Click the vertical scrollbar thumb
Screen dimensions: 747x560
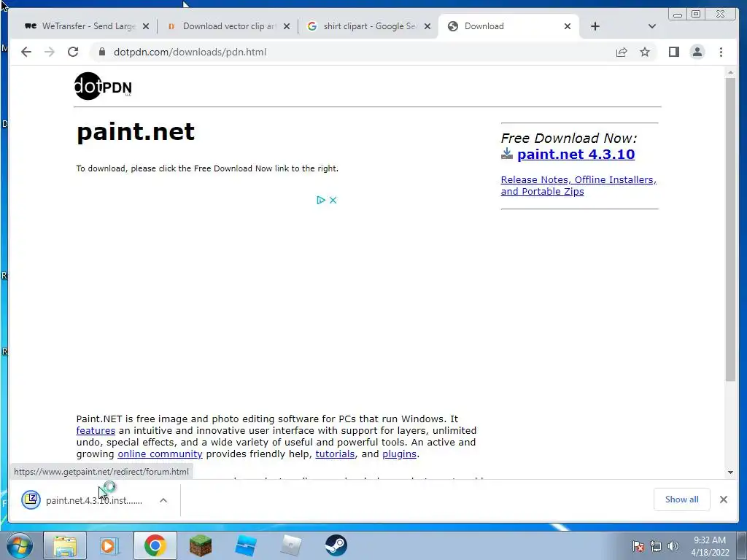[730, 229]
